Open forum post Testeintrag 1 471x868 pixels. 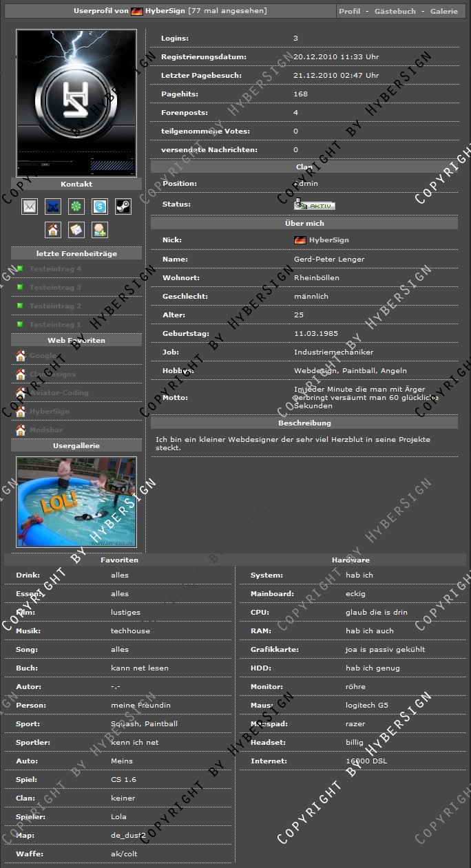tap(55, 325)
